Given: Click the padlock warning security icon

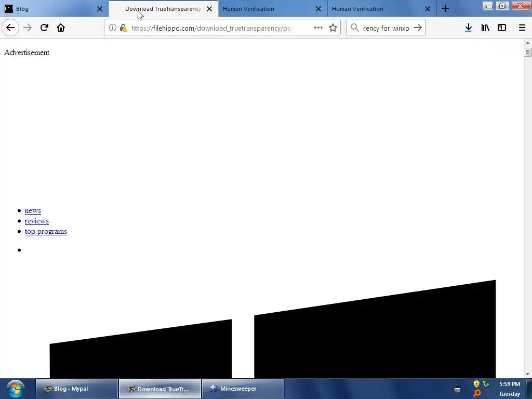Looking at the screenshot, I should coord(124,28).
